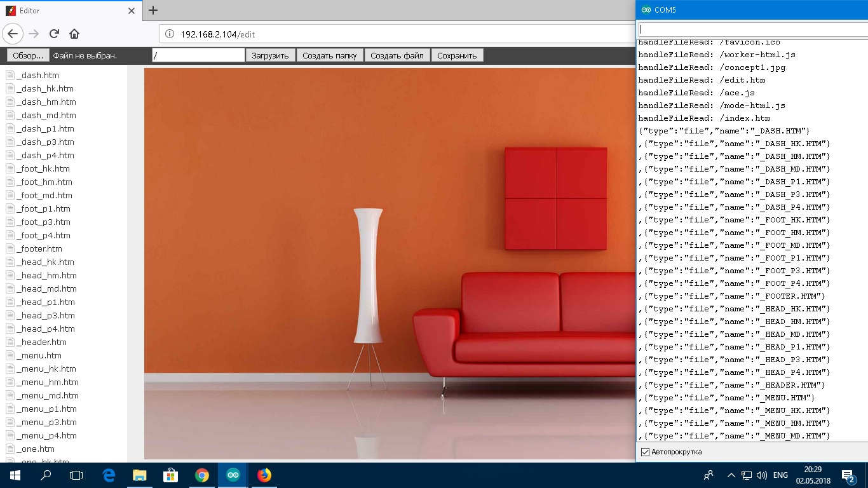Open _head_p4.htm file
The height and width of the screenshot is (488, 868).
point(46,329)
